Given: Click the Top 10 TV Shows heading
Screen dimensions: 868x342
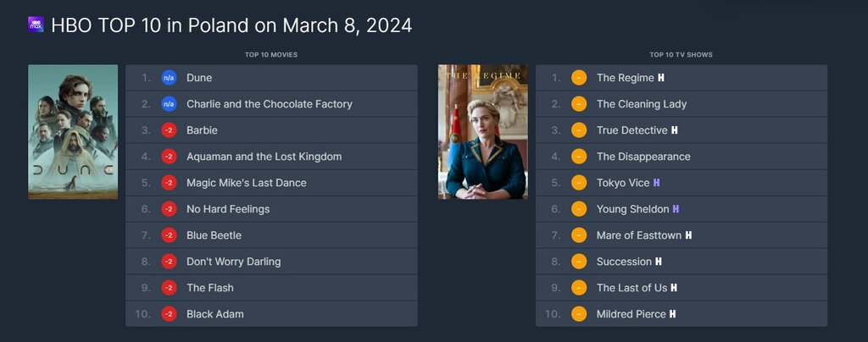Looking at the screenshot, I should click(681, 55).
